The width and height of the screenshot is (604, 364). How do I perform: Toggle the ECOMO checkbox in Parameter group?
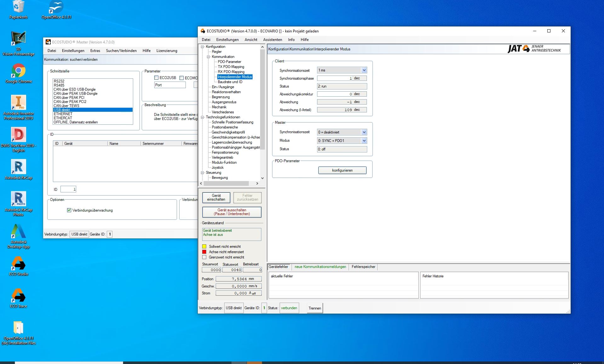click(181, 78)
